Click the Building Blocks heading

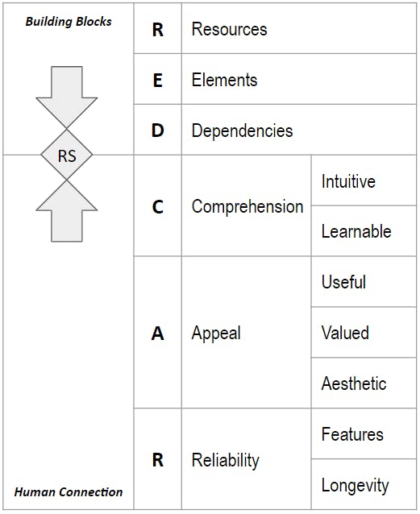[x=69, y=22]
